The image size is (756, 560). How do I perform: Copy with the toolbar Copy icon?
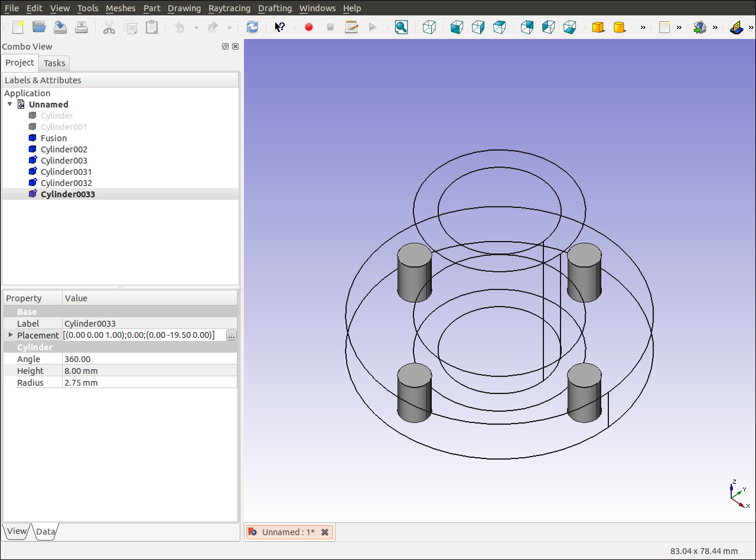point(131,27)
